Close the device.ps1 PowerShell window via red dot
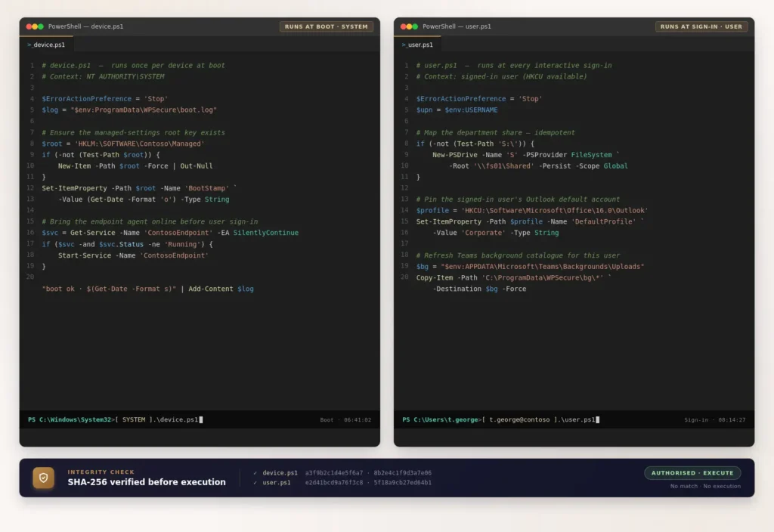The width and height of the screenshot is (774, 532). 29,26
